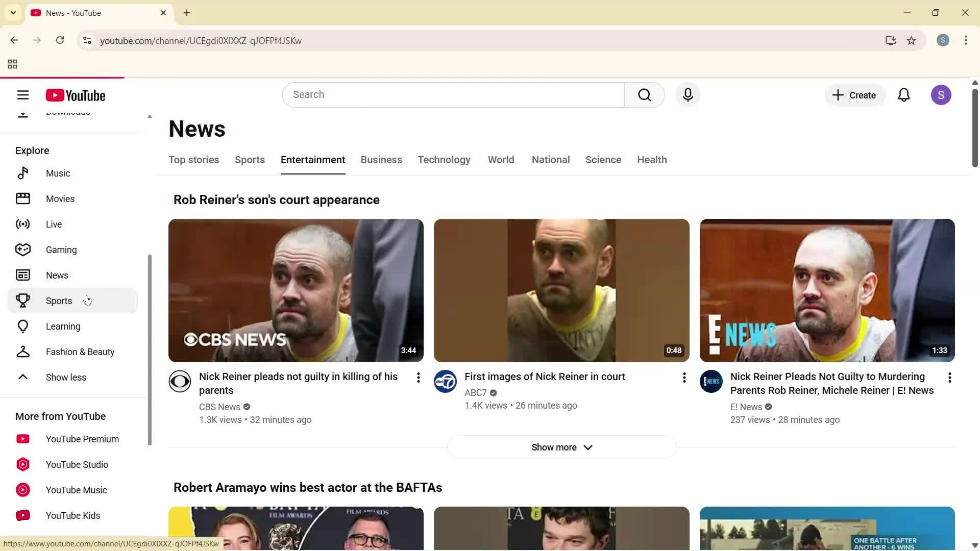Viewport: 980px width, 551px height.
Task: Open YouTube Studio from the sidebar
Action: (x=77, y=464)
